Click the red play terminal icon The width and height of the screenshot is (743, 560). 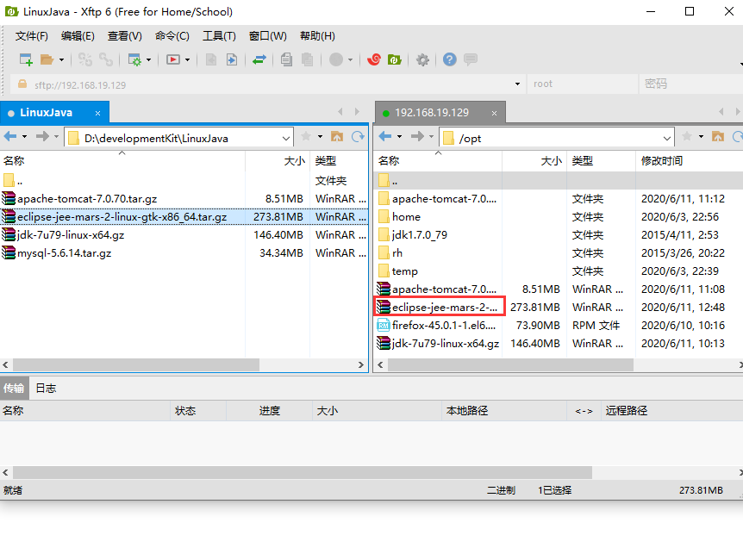[x=173, y=59]
